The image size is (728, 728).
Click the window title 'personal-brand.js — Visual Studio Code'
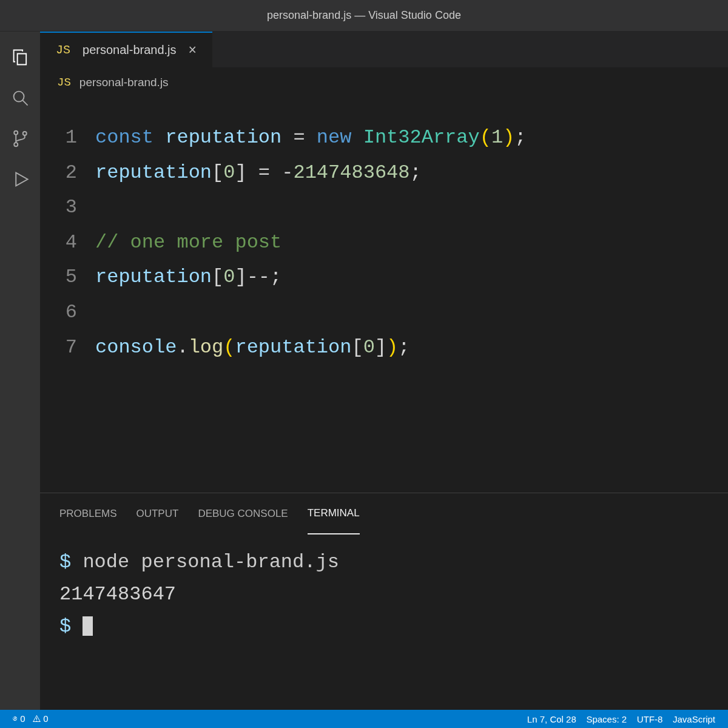364,15
